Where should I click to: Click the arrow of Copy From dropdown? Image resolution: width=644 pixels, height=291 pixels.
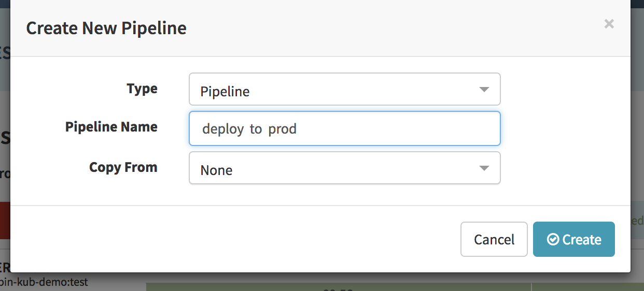[x=484, y=168]
